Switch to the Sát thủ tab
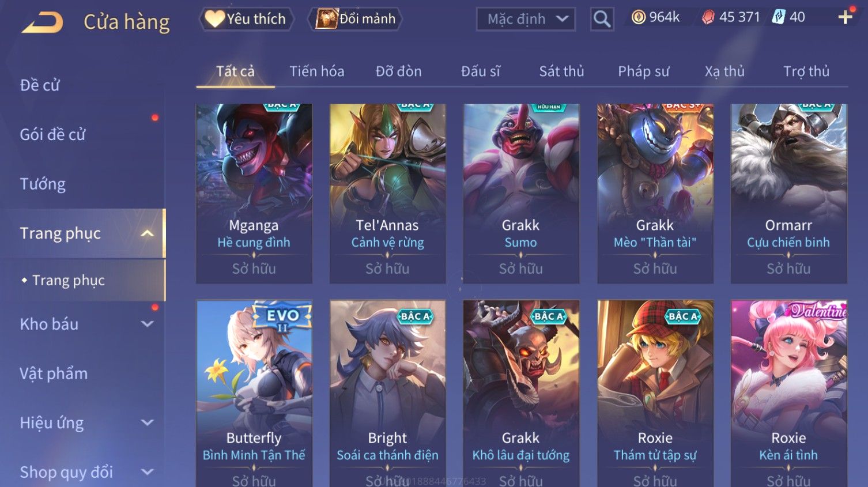868x487 pixels. pyautogui.click(x=561, y=71)
